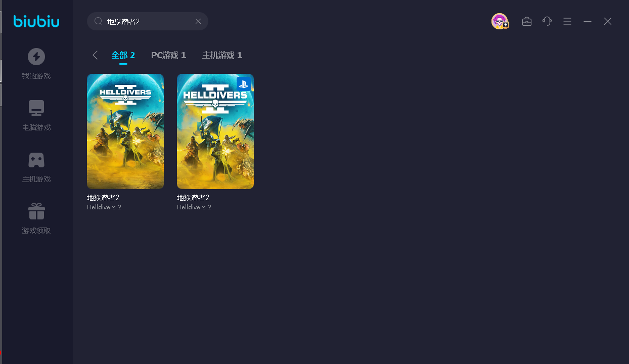Go back using left chevron arrow
Viewport: 629px width, 364px height.
click(95, 55)
